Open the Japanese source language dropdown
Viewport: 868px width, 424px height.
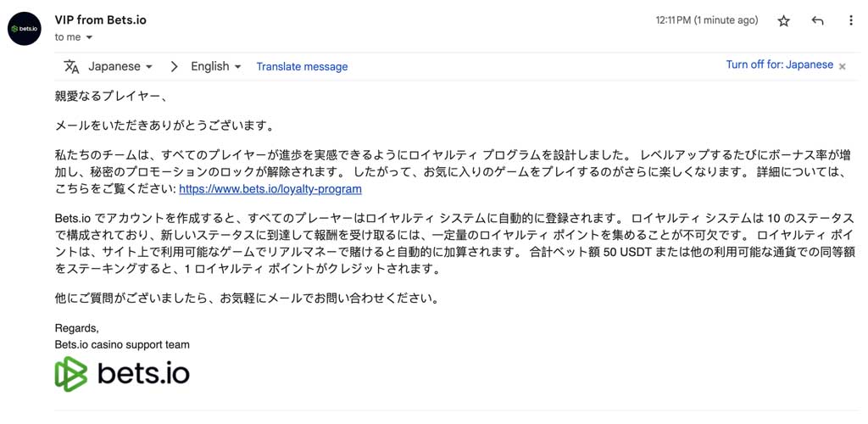coord(120,66)
